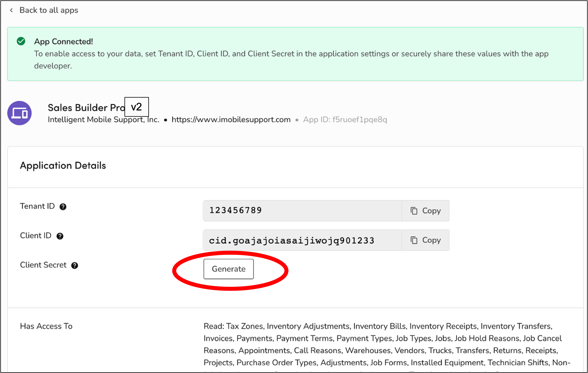
Task: Click the Client ID label
Action: coord(36,235)
